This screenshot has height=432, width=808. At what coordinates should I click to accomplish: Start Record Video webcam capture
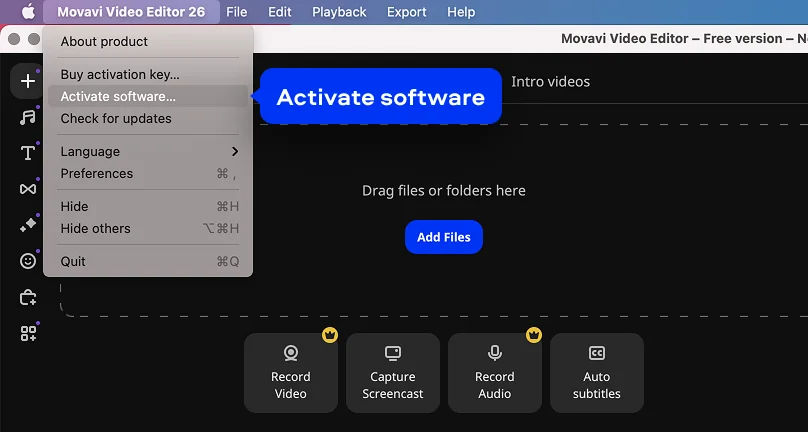point(291,373)
